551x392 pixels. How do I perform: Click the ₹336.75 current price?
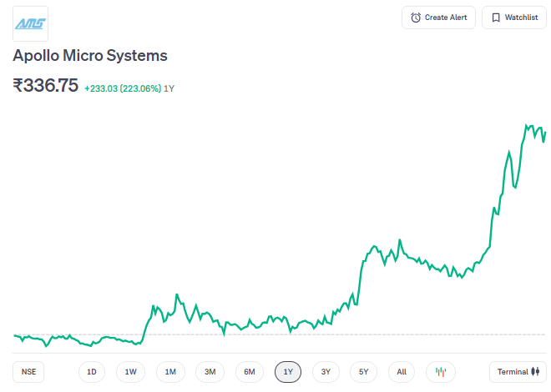click(45, 85)
